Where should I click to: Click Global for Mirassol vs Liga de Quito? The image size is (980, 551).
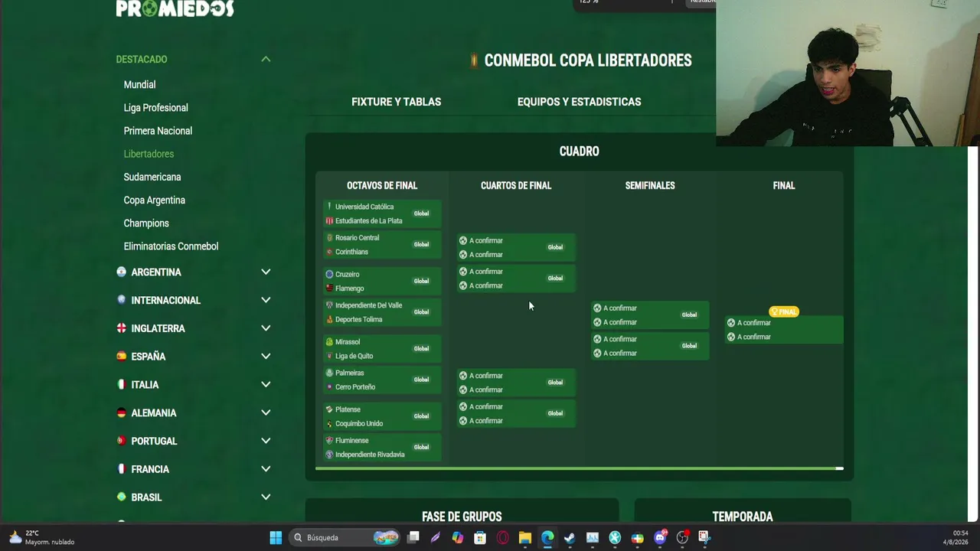(x=421, y=348)
